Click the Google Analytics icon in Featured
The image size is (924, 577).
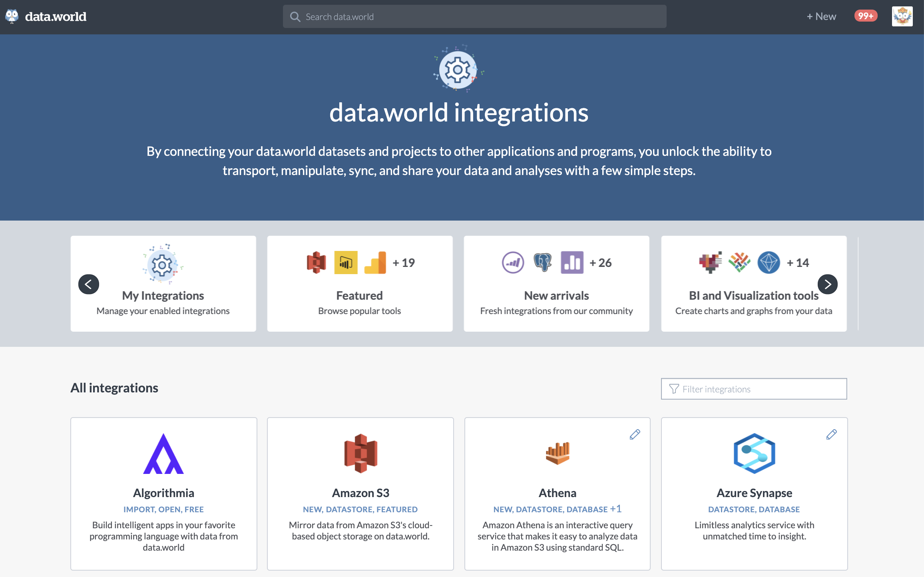(x=375, y=263)
